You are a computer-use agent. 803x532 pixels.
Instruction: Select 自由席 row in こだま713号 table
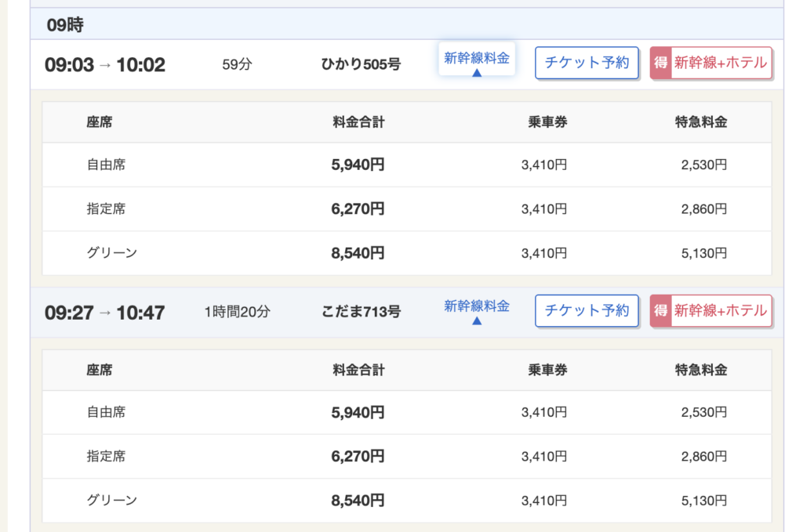[407, 412]
